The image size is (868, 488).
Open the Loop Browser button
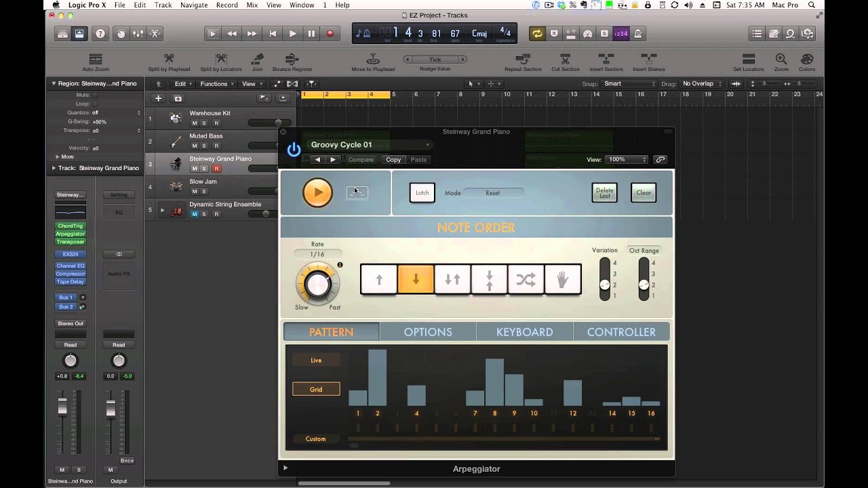coord(790,33)
